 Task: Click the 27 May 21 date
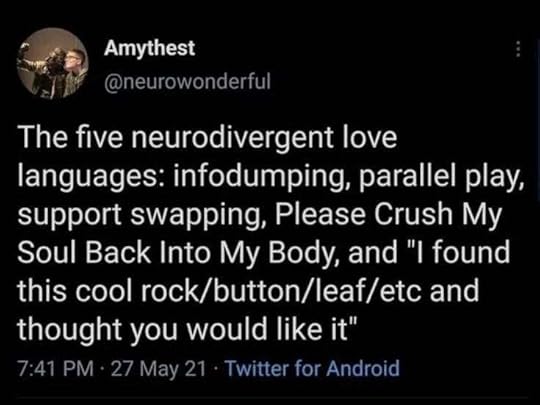[159, 368]
